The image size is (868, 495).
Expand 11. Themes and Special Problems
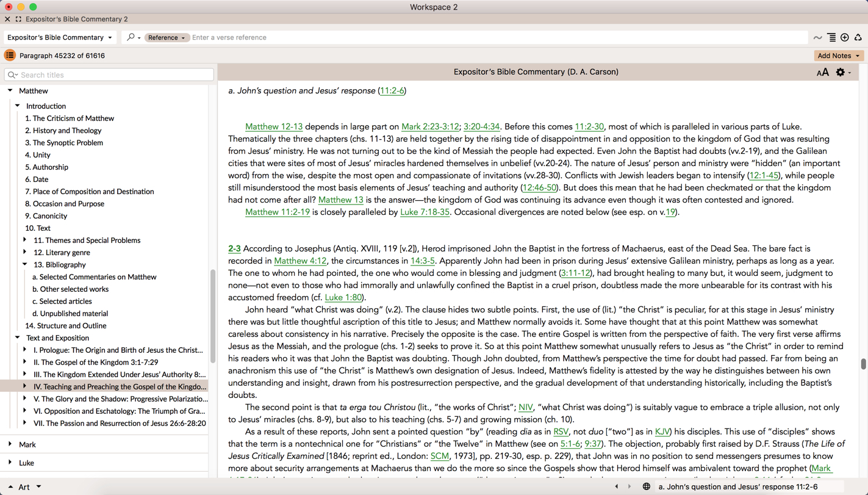pyautogui.click(x=25, y=240)
